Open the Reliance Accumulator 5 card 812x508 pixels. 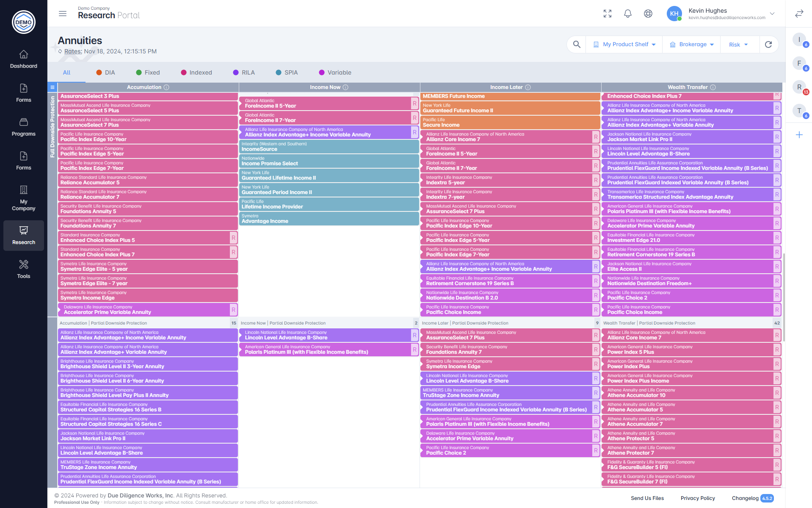[148, 180]
